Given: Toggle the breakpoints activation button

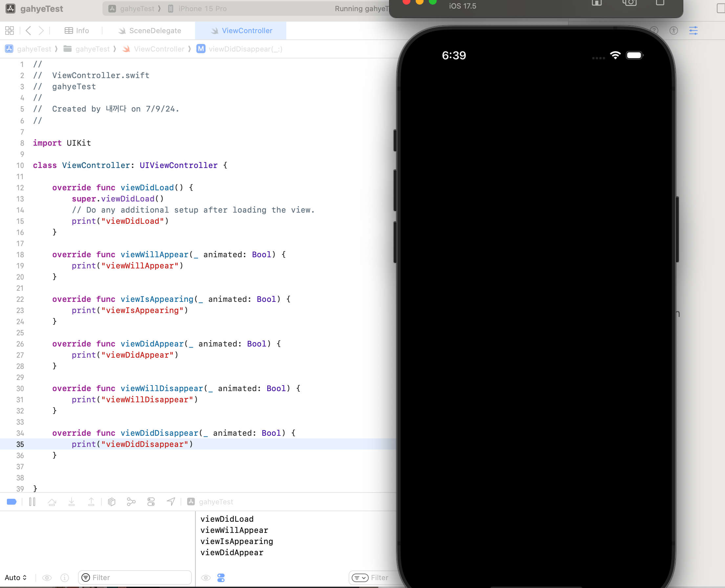Looking at the screenshot, I should [x=11, y=502].
